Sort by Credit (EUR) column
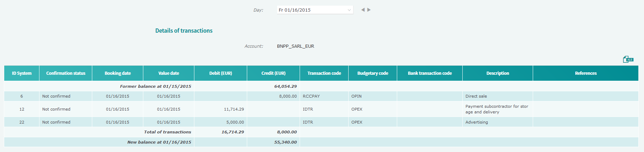 [274, 73]
